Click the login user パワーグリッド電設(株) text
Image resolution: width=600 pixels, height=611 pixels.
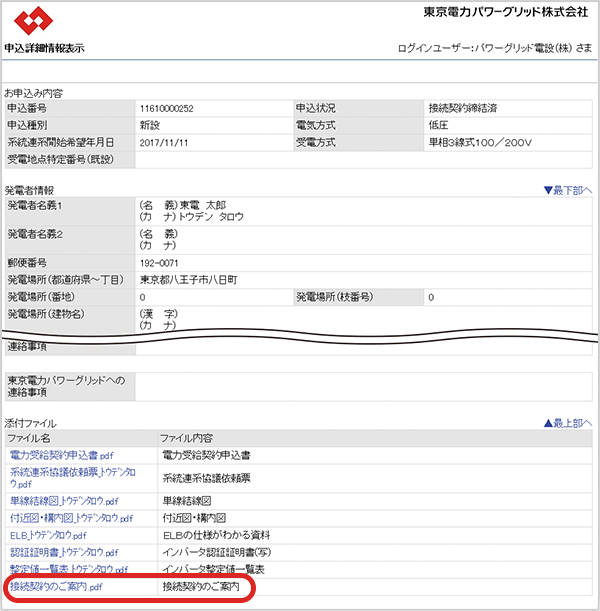(524, 48)
